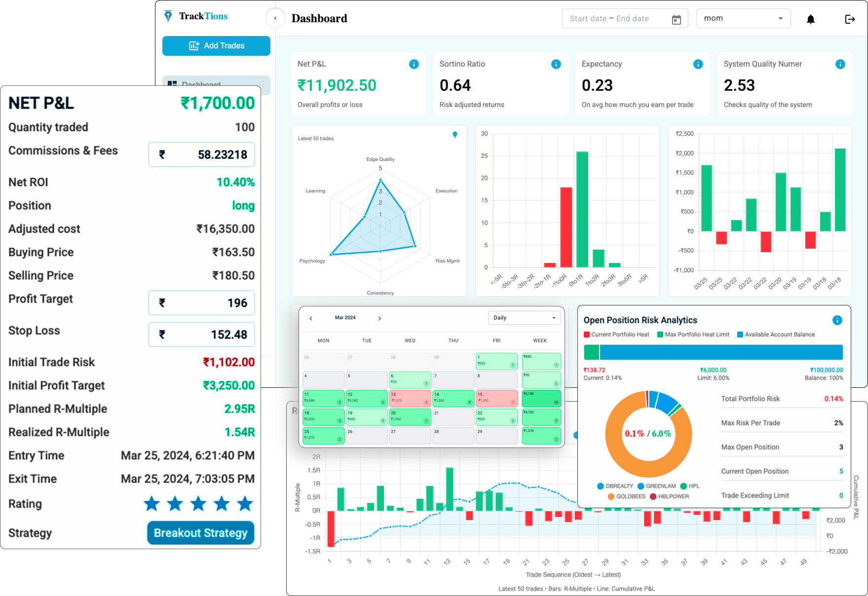This screenshot has height=596, width=868.
Task: Open the mom account dropdown
Action: tap(743, 19)
